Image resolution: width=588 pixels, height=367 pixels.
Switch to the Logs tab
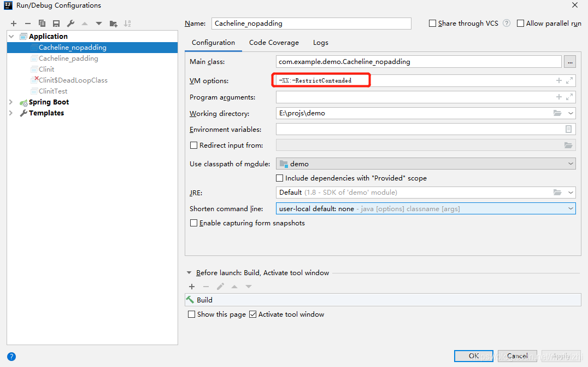coord(321,43)
